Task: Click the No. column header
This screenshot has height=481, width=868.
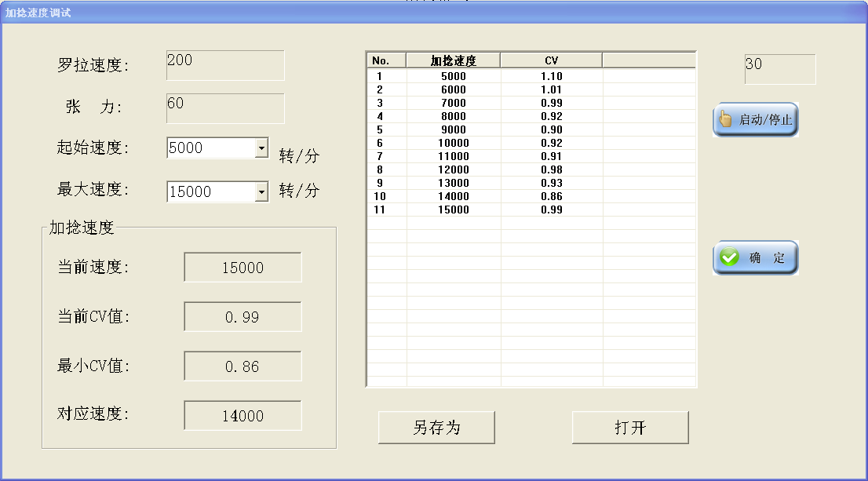Action: click(385, 60)
